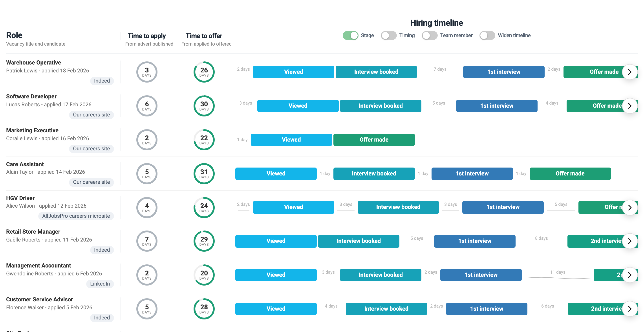Screen dimensions: 644x332
Task: Click Software Developer 6 days apply circle
Action: (147, 106)
